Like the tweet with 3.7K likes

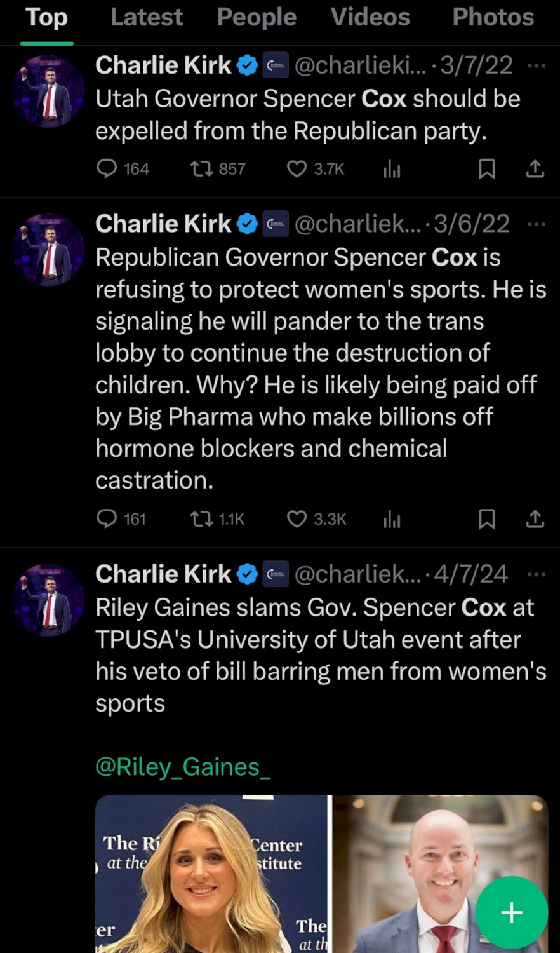pyautogui.click(x=297, y=168)
